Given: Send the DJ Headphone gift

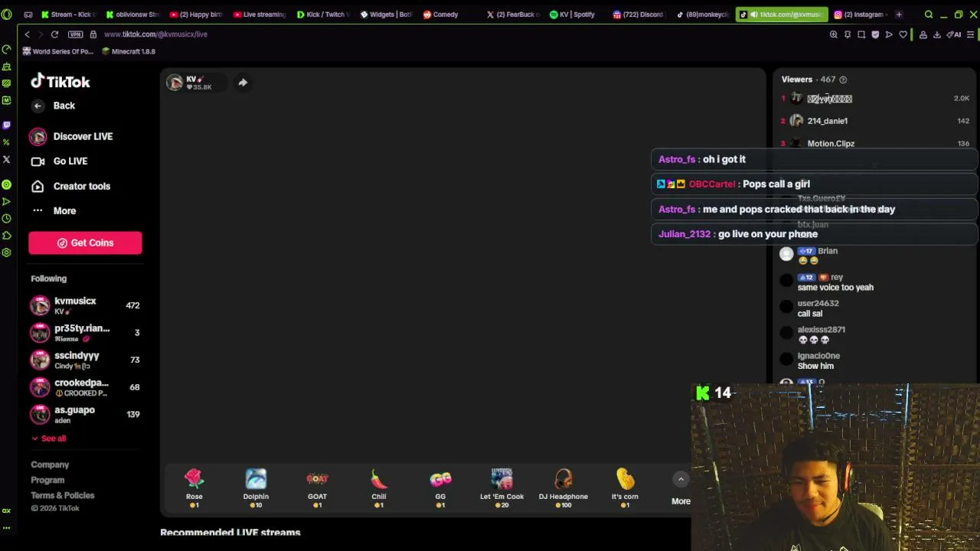Looking at the screenshot, I should (563, 488).
